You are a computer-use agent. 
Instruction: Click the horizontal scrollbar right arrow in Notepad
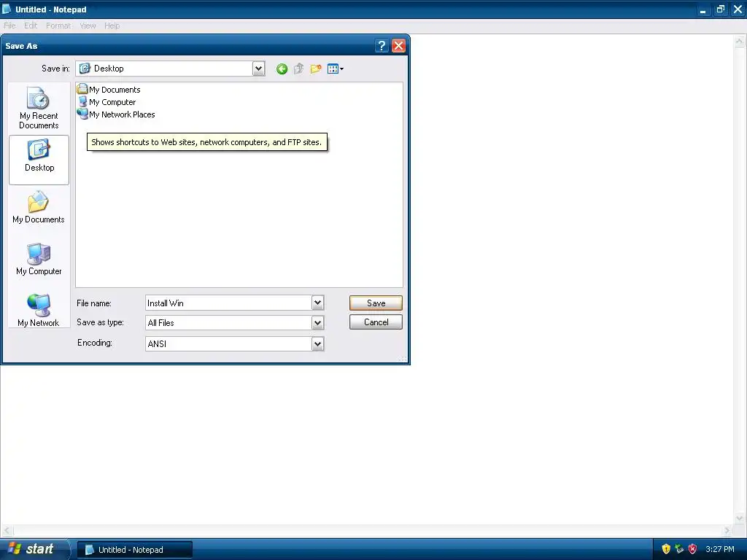coord(727,530)
